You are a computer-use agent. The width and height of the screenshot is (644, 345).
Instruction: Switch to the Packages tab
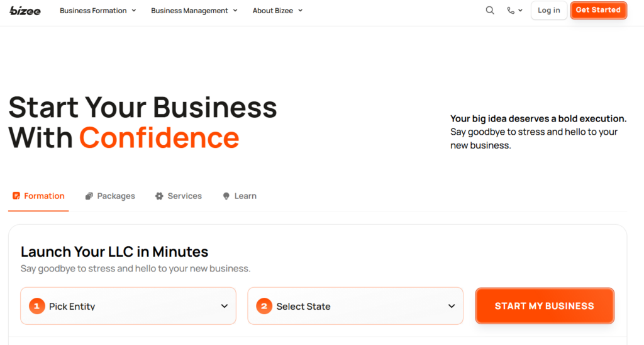116,196
